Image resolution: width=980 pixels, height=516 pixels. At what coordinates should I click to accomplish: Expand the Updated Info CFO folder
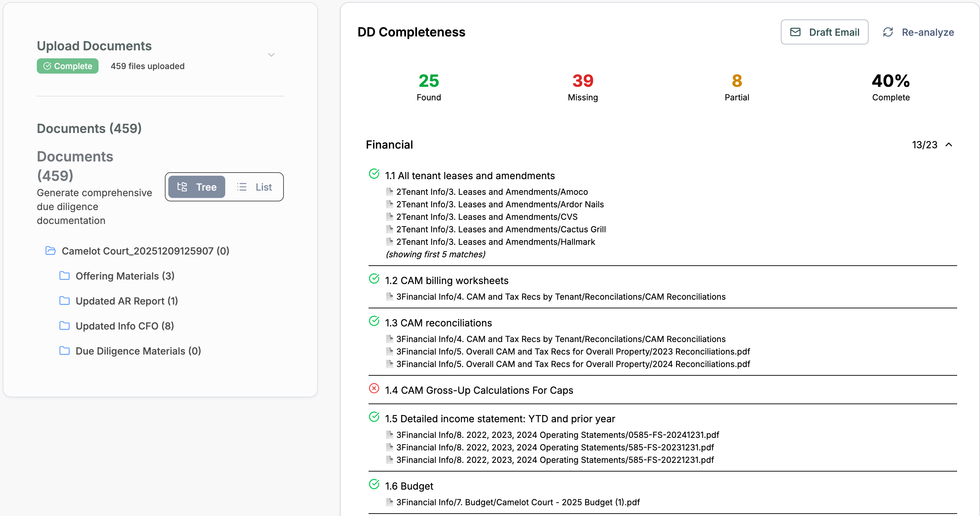[124, 326]
